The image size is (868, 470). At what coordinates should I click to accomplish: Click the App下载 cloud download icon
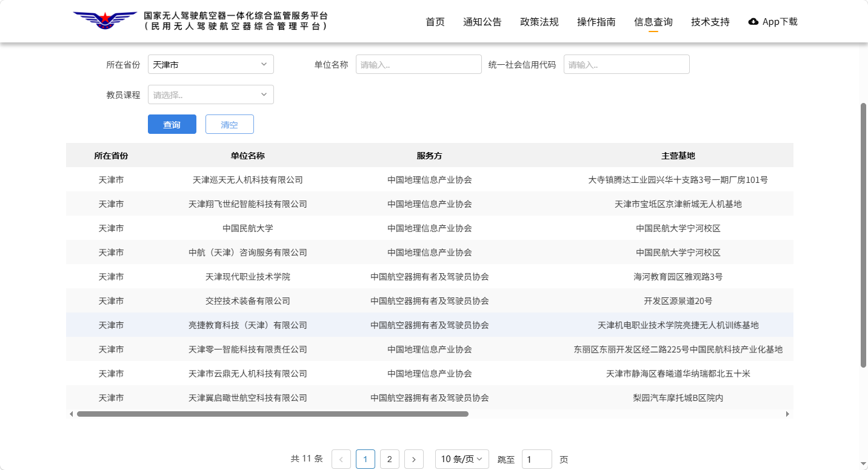click(x=753, y=22)
